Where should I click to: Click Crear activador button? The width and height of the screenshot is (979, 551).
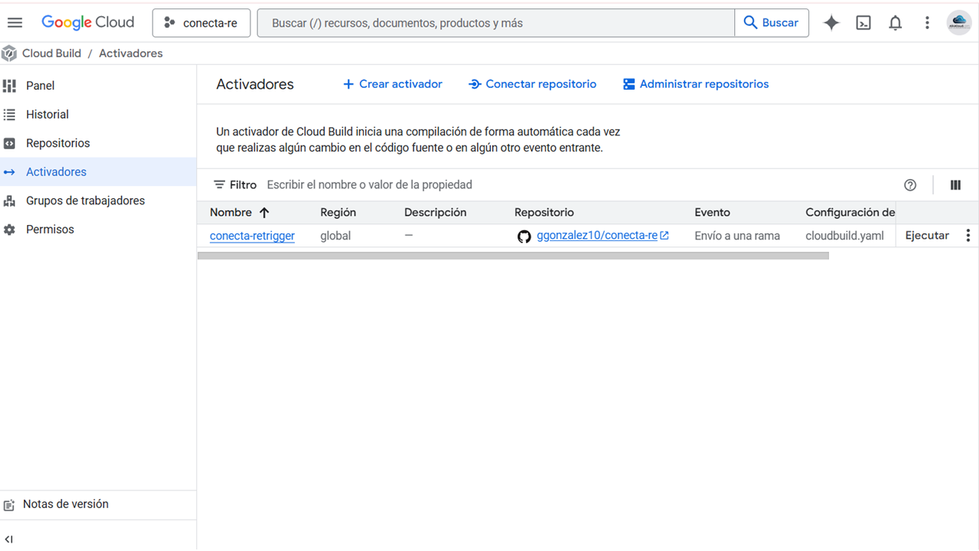click(x=393, y=84)
